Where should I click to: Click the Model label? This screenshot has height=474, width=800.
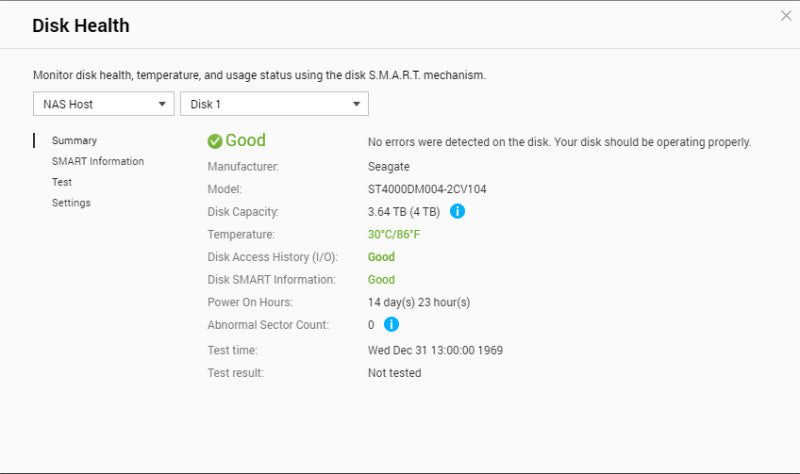click(x=224, y=189)
